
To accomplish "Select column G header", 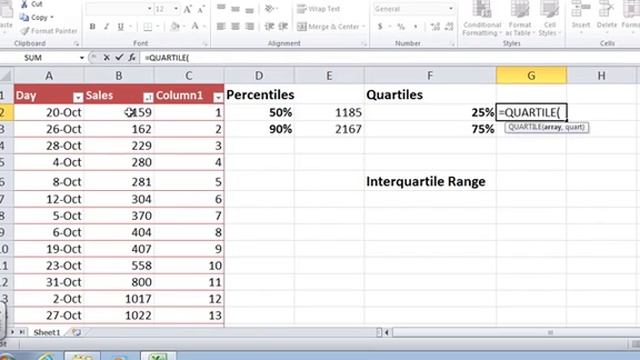I will (531, 76).
